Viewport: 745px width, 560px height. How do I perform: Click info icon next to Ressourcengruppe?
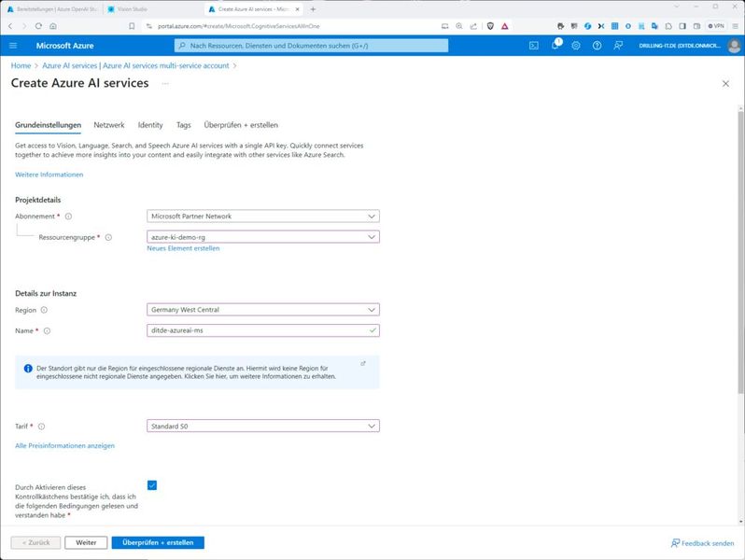pyautogui.click(x=108, y=237)
